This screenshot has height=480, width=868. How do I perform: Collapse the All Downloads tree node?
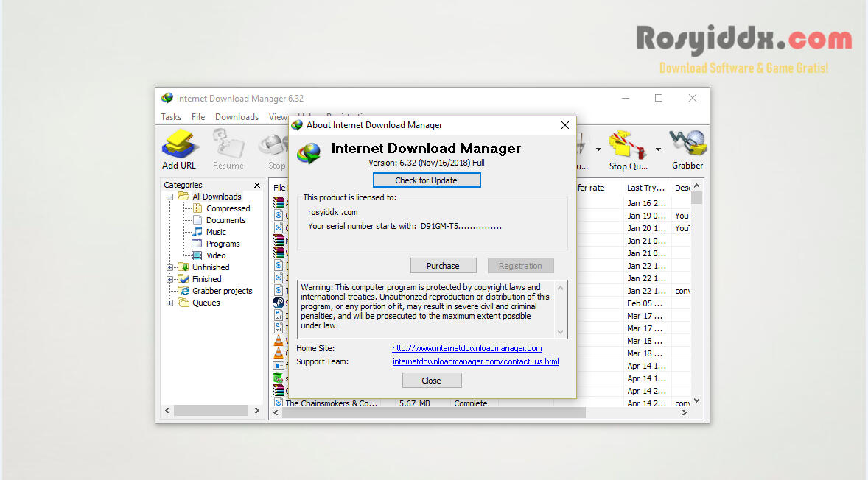pyautogui.click(x=170, y=197)
